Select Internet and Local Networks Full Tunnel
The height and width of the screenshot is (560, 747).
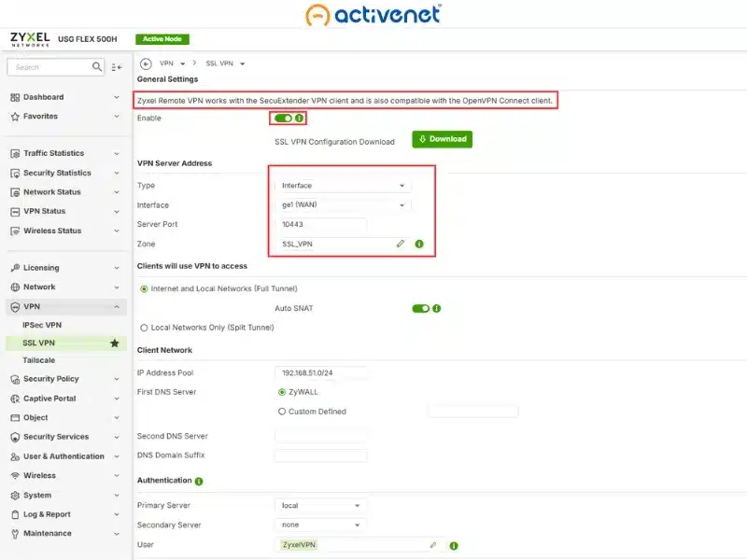(144, 289)
